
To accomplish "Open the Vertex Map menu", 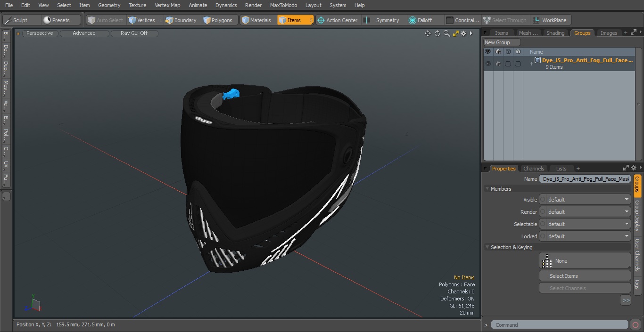I will tap(167, 5).
